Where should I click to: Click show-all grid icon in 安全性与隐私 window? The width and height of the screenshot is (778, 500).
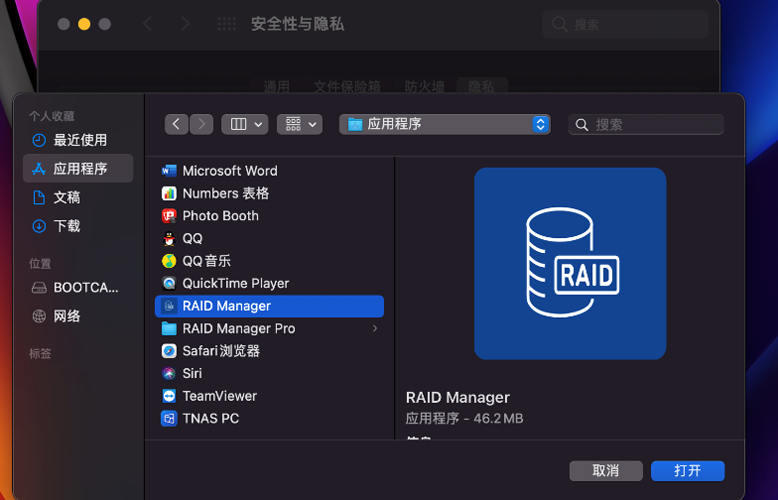pyautogui.click(x=226, y=24)
